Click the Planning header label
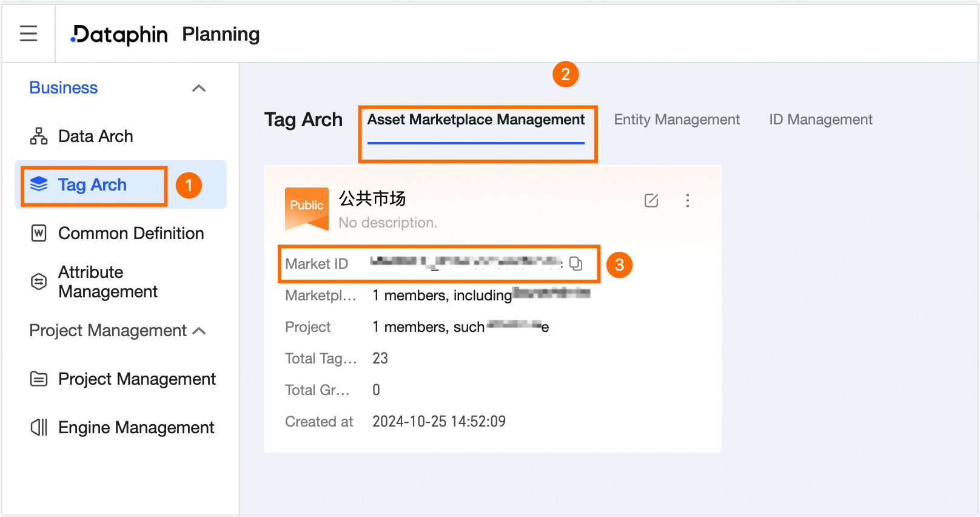The width and height of the screenshot is (980, 517). click(221, 35)
